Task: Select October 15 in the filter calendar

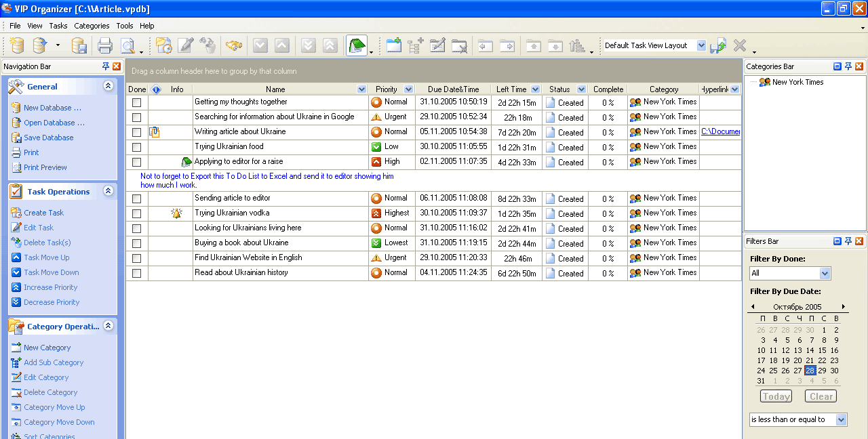Action: tap(823, 350)
